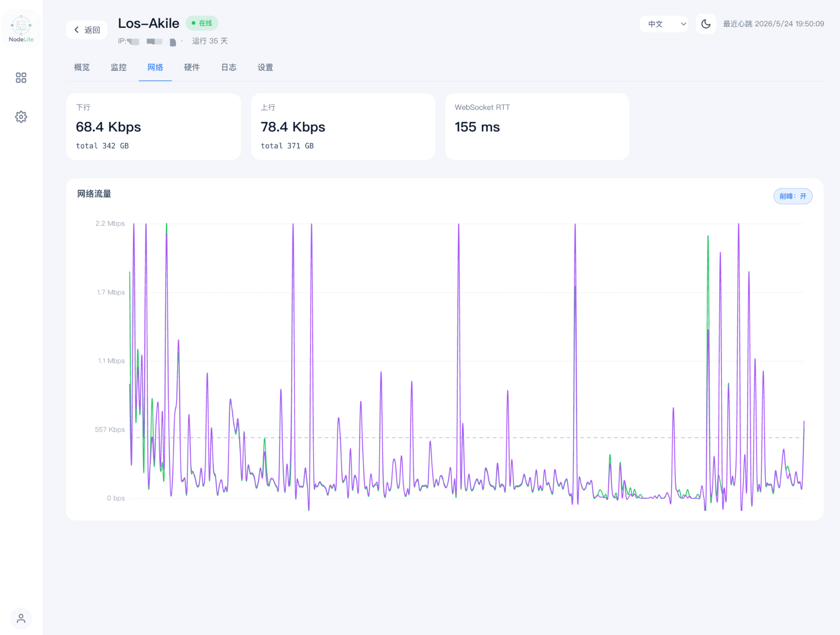This screenshot has width=840, height=635.
Task: Click the total 371 GB text
Action: 287,146
